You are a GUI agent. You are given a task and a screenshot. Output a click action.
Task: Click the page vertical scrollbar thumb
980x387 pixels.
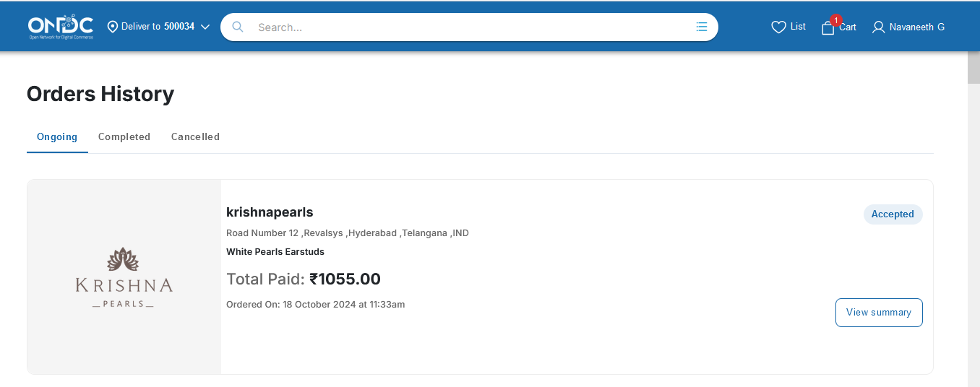973,69
